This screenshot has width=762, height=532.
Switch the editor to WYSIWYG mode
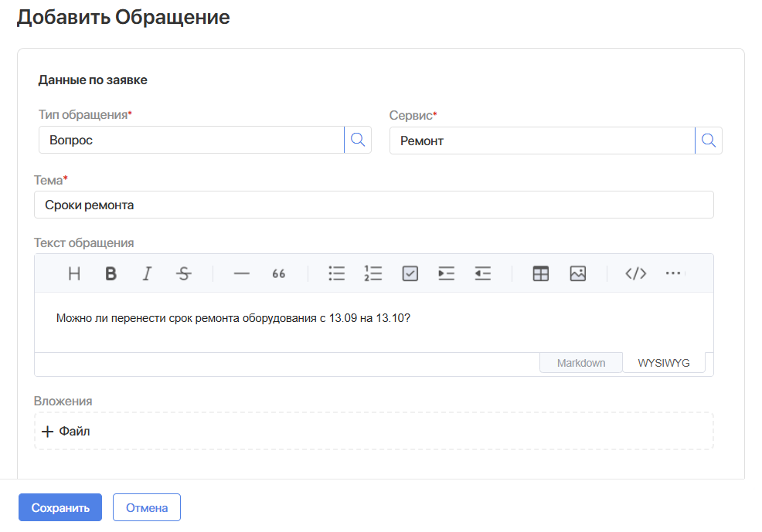663,362
